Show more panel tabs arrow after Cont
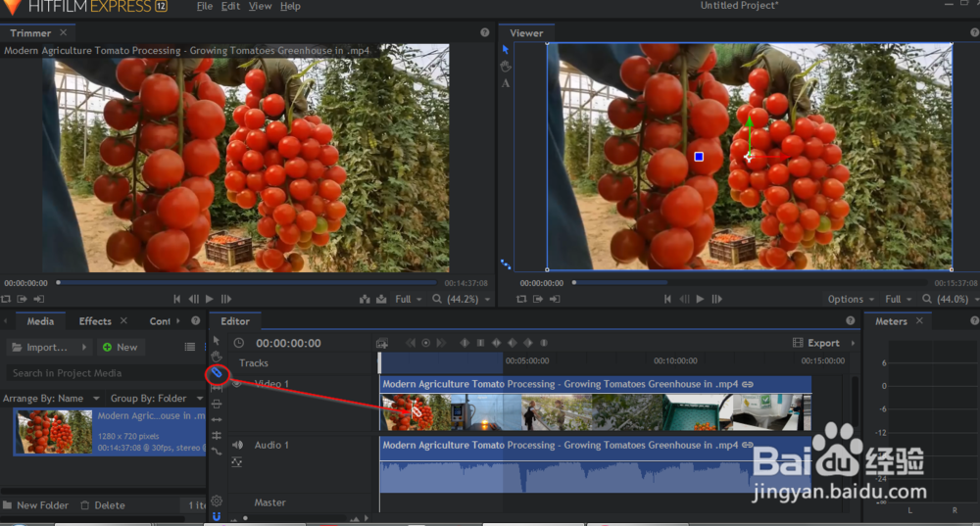 pos(178,321)
